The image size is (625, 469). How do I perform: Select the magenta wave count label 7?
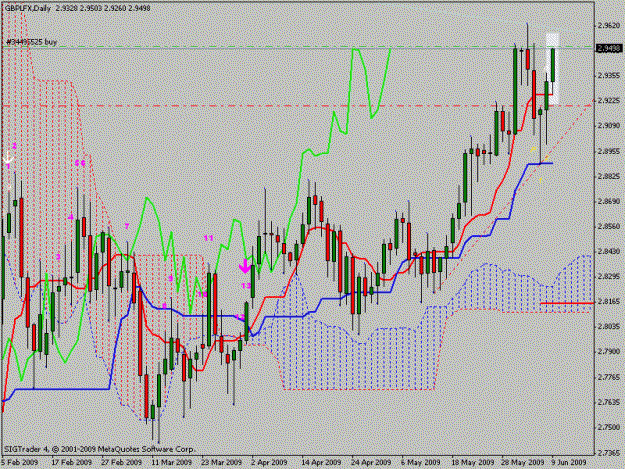[x=127, y=226]
